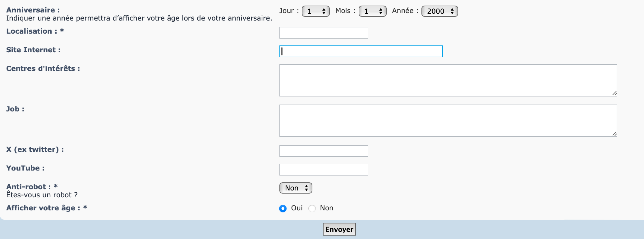Focus the X (ex twitter) field
The height and width of the screenshot is (239, 644).
[324, 151]
